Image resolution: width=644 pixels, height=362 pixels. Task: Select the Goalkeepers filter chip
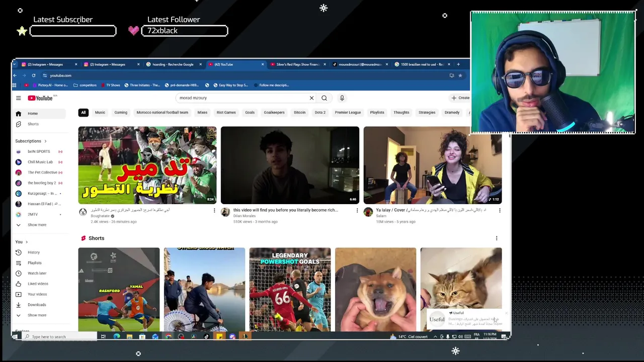pyautogui.click(x=274, y=113)
